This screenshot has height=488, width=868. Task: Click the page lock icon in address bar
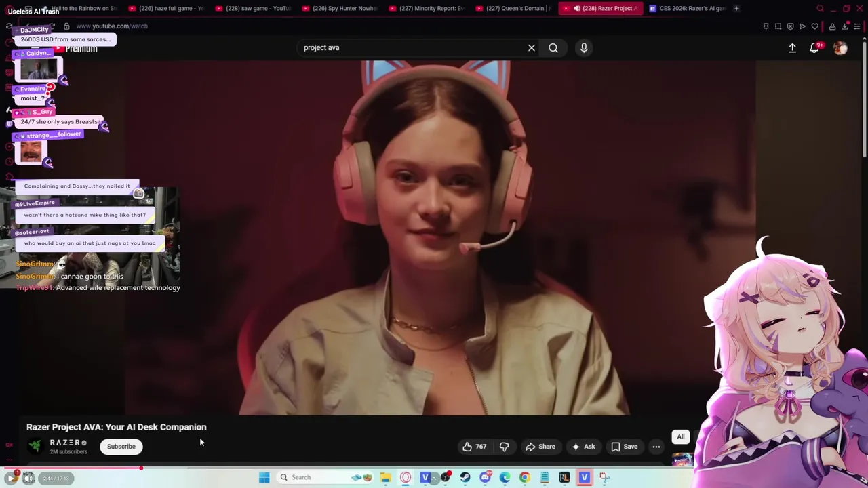coord(66,26)
